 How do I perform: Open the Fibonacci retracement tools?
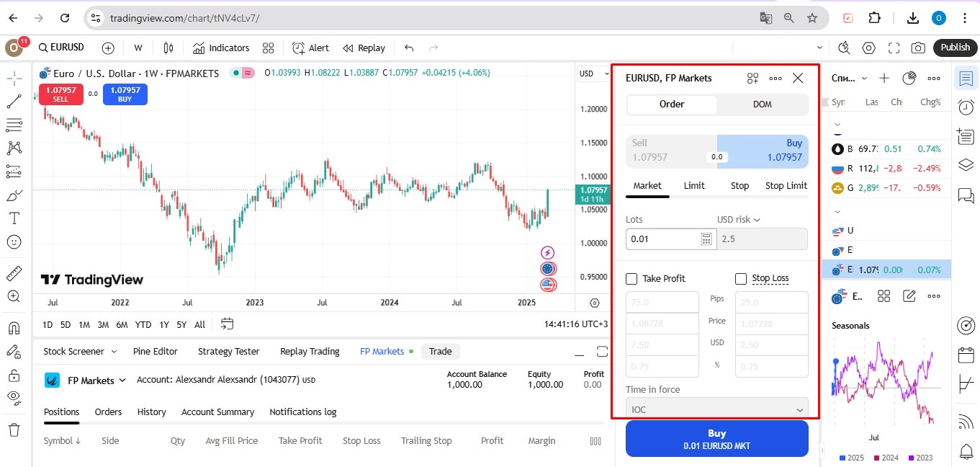[14, 125]
